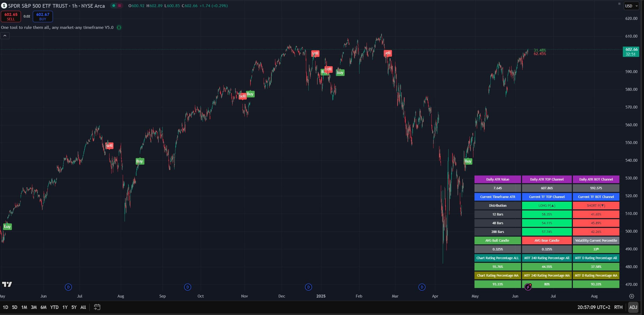Click the SPDR symbol logo icon
This screenshot has height=315, width=644.
coord(4,6)
